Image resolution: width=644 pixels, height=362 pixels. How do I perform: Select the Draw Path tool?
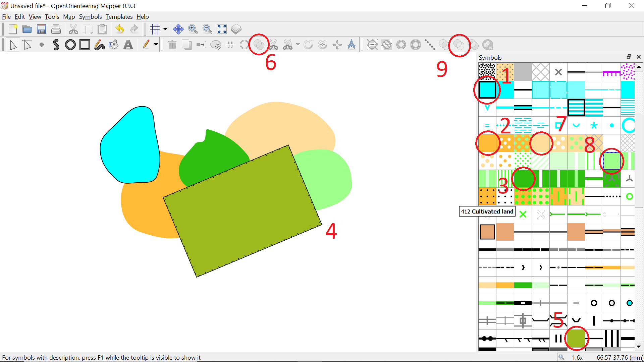56,44
